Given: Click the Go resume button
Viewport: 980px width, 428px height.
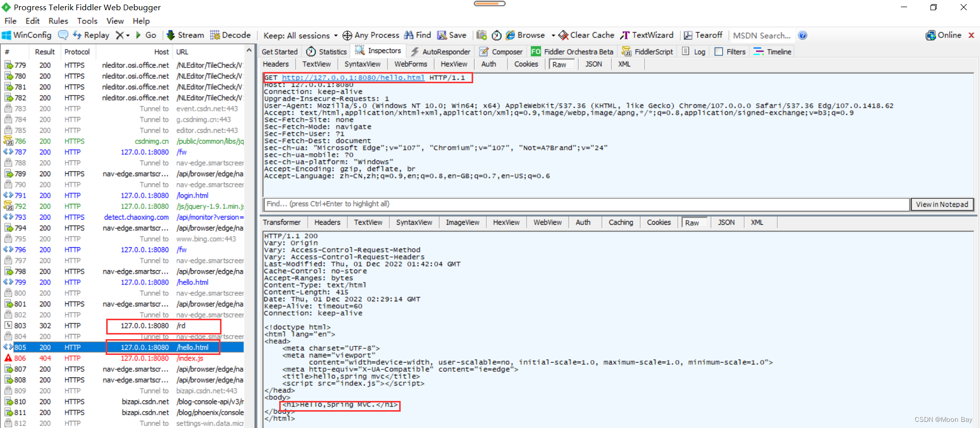Looking at the screenshot, I should [146, 35].
